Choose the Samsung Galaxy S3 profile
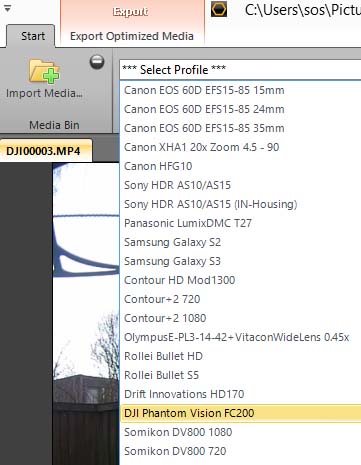 point(240,261)
